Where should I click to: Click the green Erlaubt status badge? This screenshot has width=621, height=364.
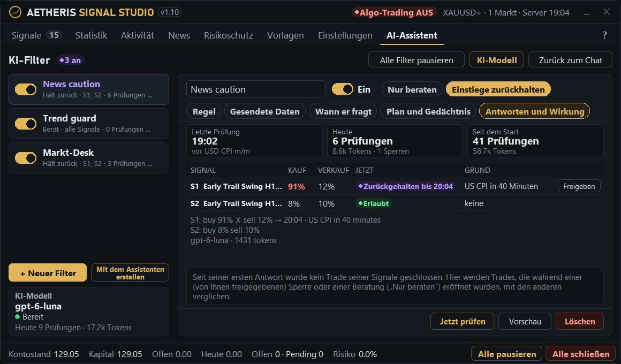pos(374,203)
